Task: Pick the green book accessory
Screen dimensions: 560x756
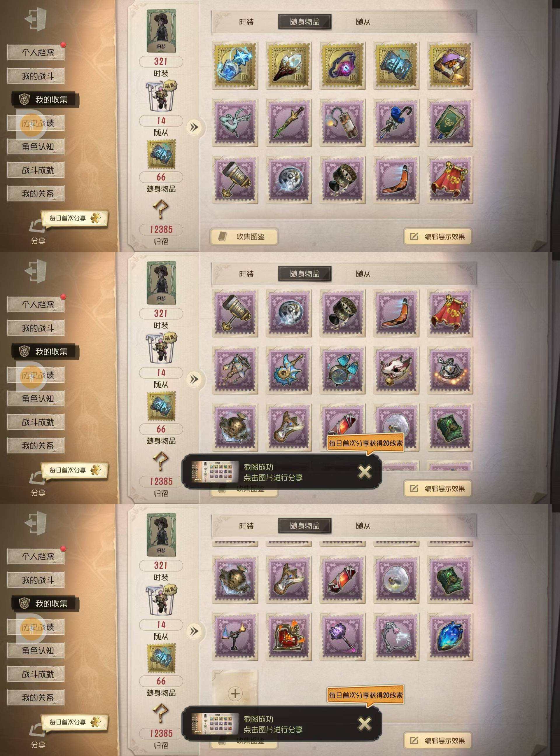Action: tap(450, 123)
